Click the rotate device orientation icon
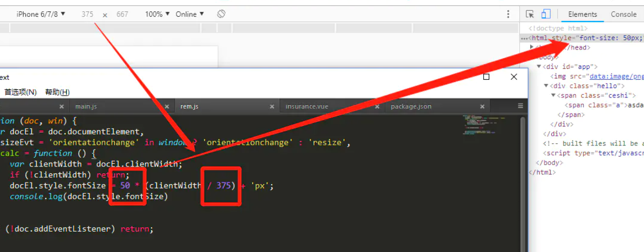 point(221,15)
